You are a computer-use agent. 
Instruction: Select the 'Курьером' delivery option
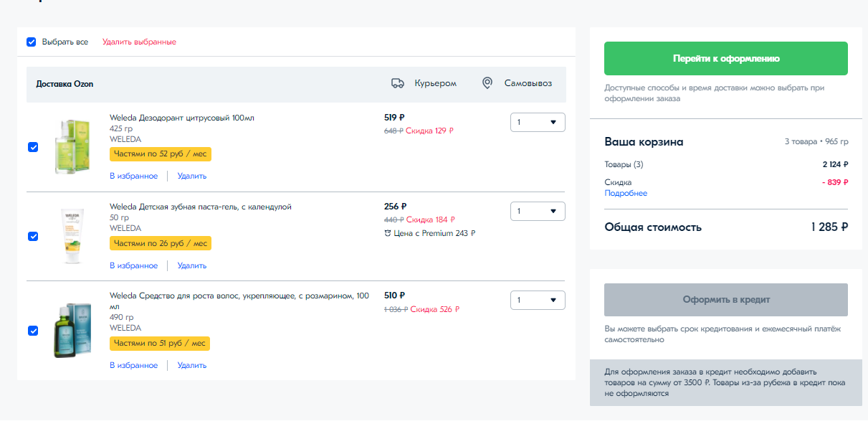pos(435,83)
